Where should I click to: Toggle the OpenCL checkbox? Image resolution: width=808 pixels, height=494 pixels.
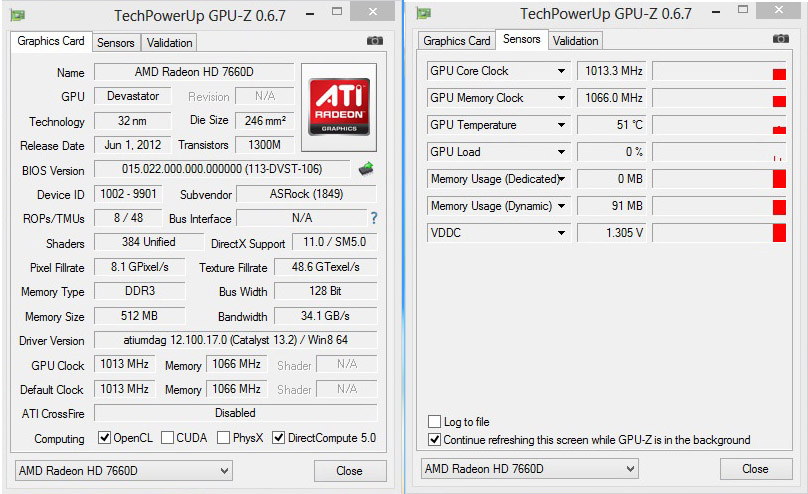(105, 438)
